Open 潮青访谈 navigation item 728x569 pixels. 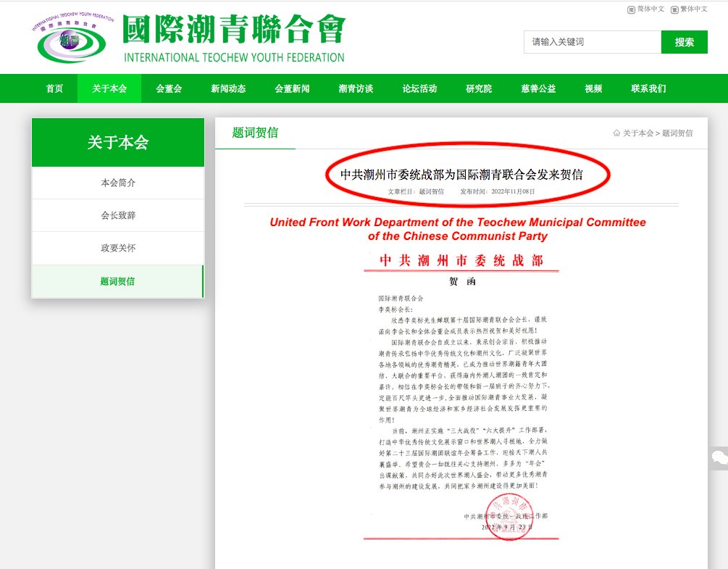356,88
